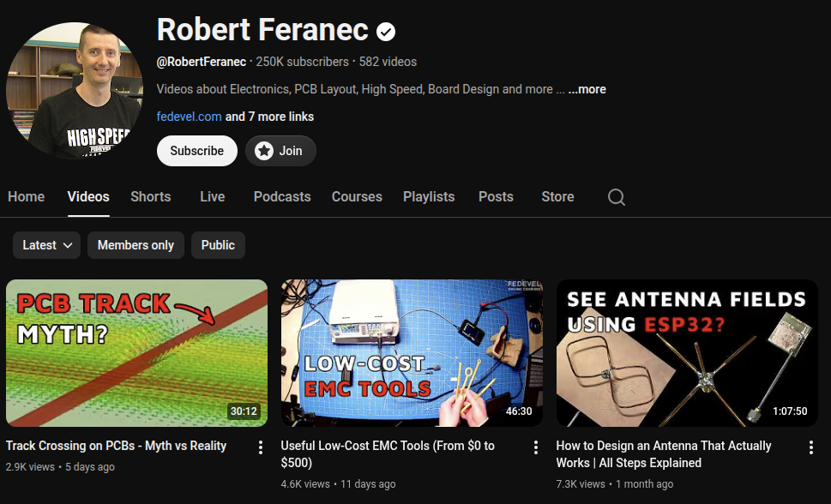Click the star icon on the Join button

(265, 151)
